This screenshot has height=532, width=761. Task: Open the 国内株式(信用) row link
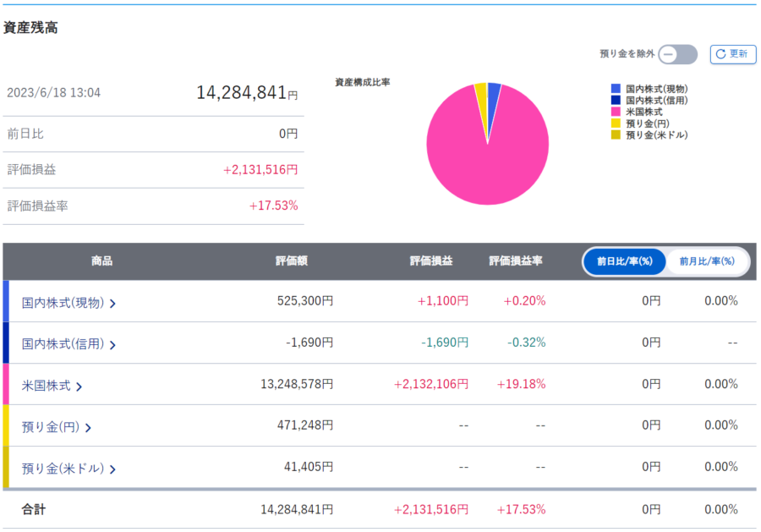(63, 343)
